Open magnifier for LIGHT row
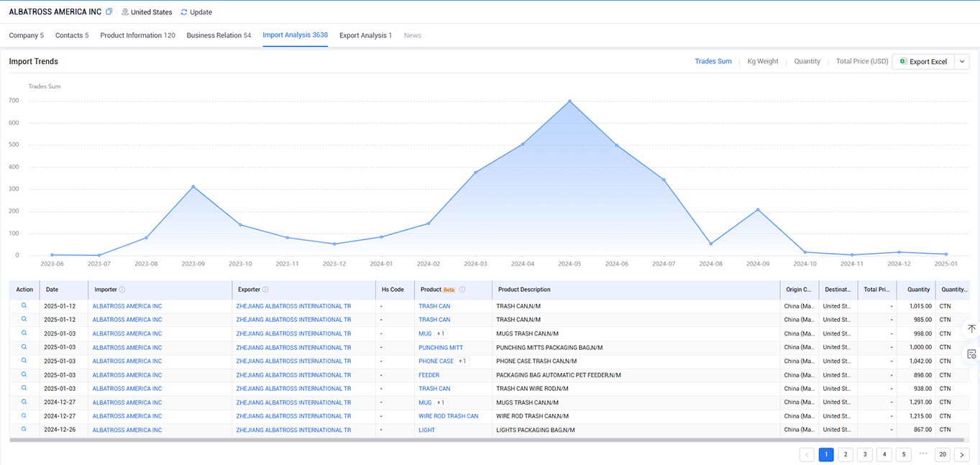 [24, 429]
